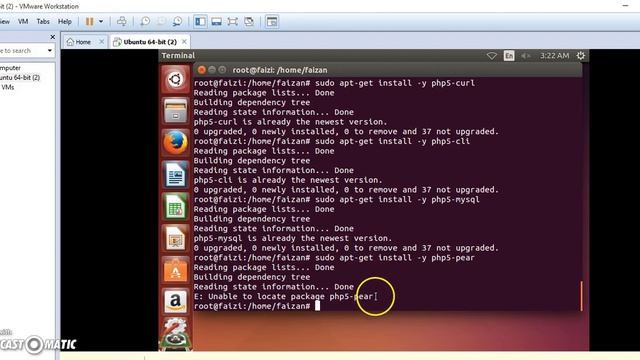Click the terminal title root@faizi: /home/faizan

point(280,70)
